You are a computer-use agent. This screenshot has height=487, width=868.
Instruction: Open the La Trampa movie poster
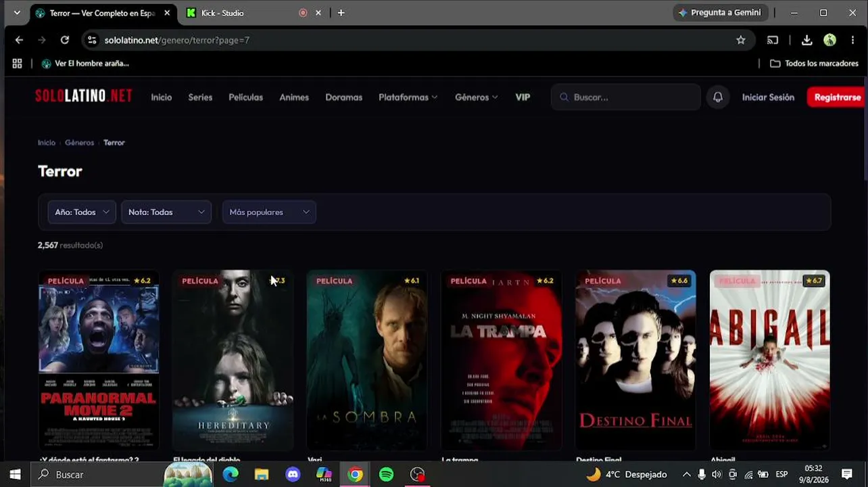point(501,361)
